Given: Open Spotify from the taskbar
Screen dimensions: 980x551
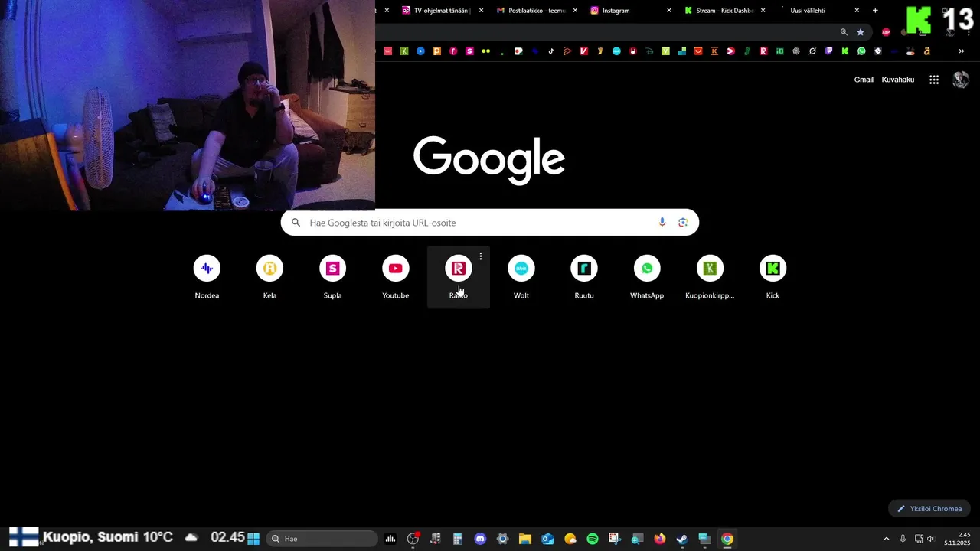Looking at the screenshot, I should click(x=593, y=539).
